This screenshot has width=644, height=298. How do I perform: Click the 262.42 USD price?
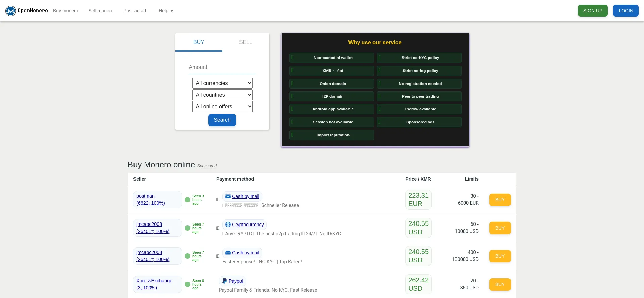[418, 284]
